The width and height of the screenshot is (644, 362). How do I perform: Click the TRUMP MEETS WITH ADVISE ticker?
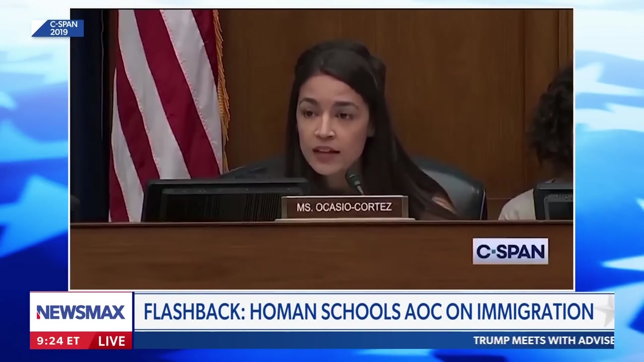pyautogui.click(x=543, y=340)
